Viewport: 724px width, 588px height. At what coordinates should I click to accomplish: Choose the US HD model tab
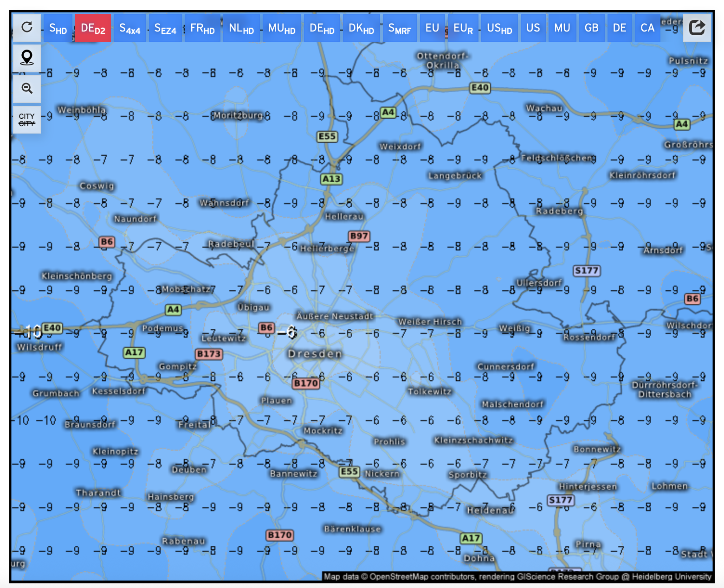[499, 28]
